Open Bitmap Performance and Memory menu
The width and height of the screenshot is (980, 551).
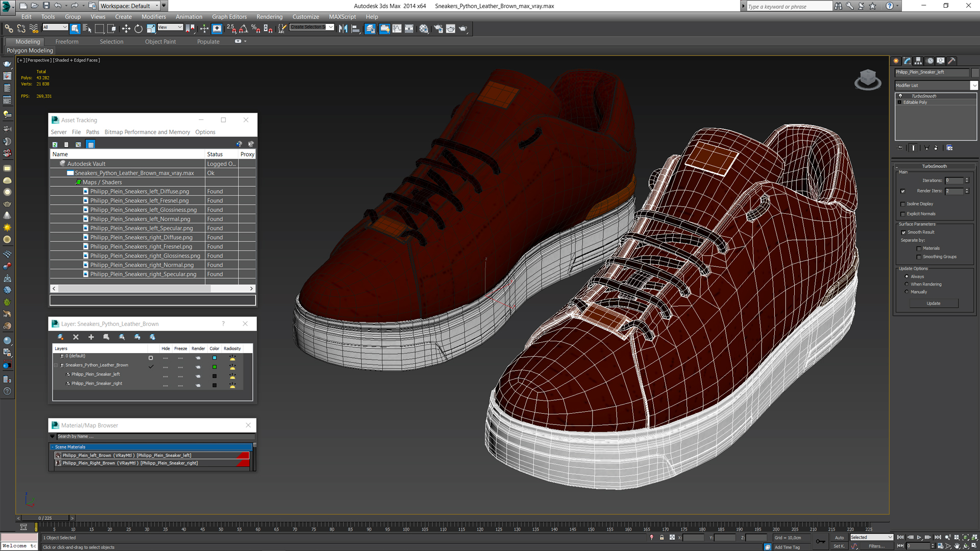pos(147,132)
